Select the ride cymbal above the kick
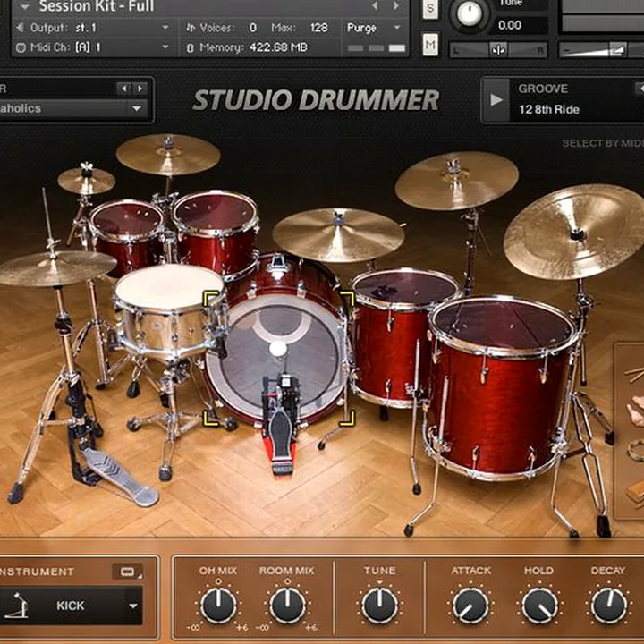Viewport: 644px width, 644px height. pyautogui.click(x=338, y=235)
